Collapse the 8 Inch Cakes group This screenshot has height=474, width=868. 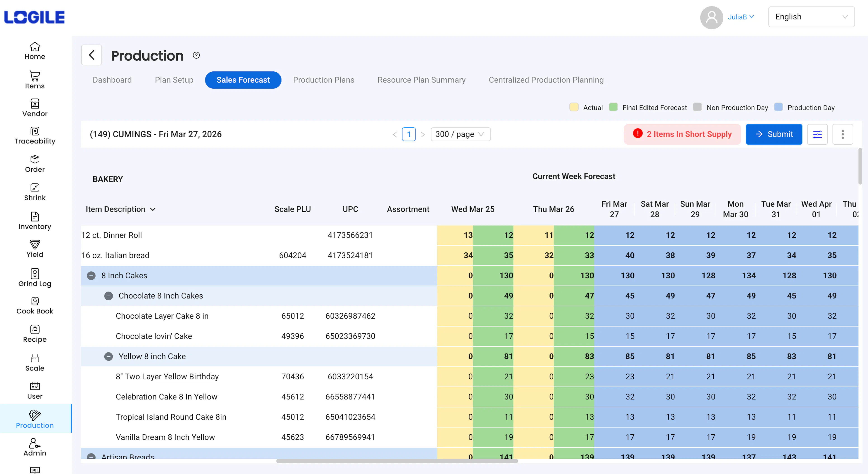91,276
